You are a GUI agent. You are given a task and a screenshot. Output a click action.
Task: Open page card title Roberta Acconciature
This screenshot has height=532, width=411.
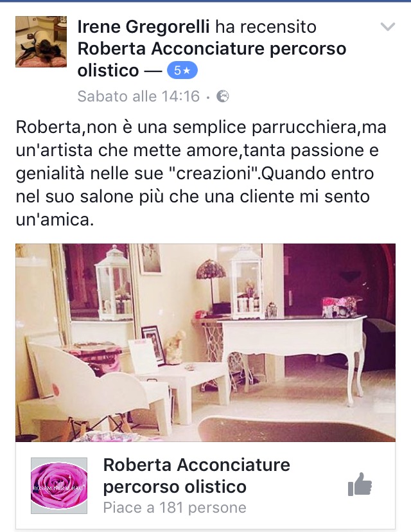197,465
